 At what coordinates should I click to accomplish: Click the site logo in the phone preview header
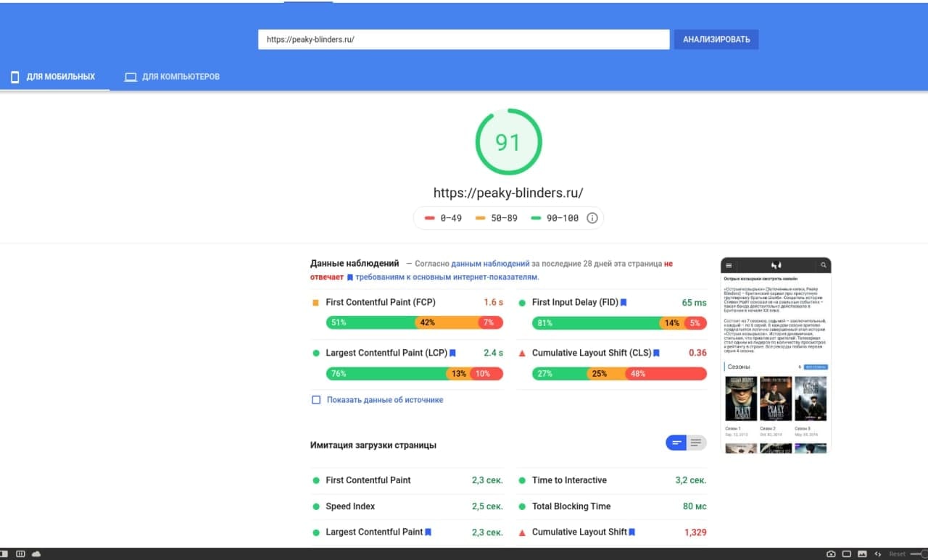(776, 266)
